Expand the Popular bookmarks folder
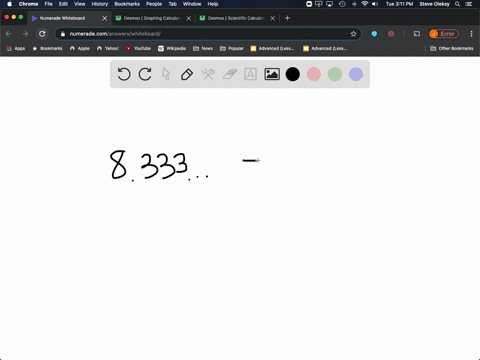 pyautogui.click(x=232, y=48)
